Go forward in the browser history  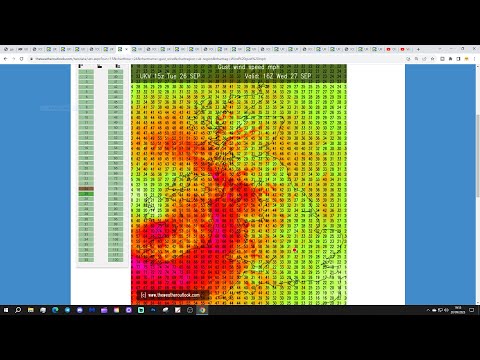tap(14, 59)
